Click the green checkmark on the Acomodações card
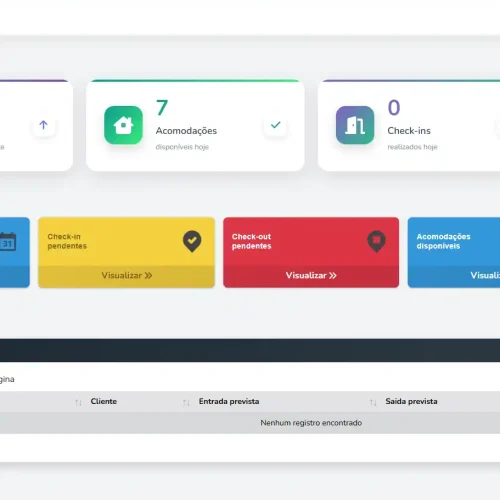Screen dimensions: 500x500 point(276,125)
